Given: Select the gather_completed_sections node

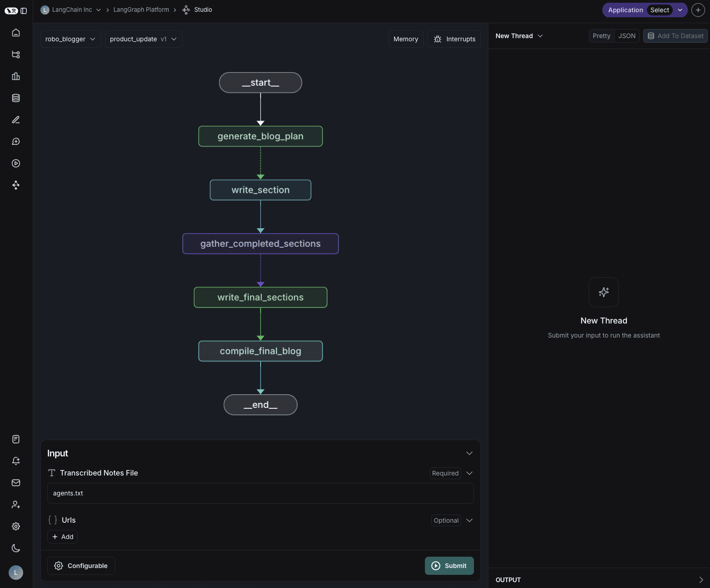Looking at the screenshot, I should (x=261, y=244).
